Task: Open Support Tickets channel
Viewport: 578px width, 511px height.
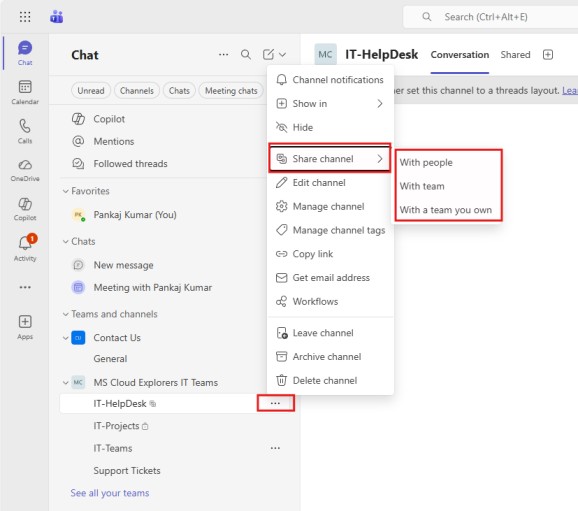Action: tap(127, 471)
